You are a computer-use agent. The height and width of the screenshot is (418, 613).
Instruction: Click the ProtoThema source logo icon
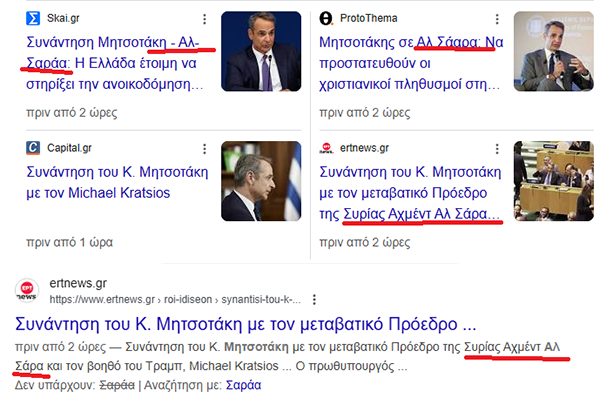(x=326, y=18)
